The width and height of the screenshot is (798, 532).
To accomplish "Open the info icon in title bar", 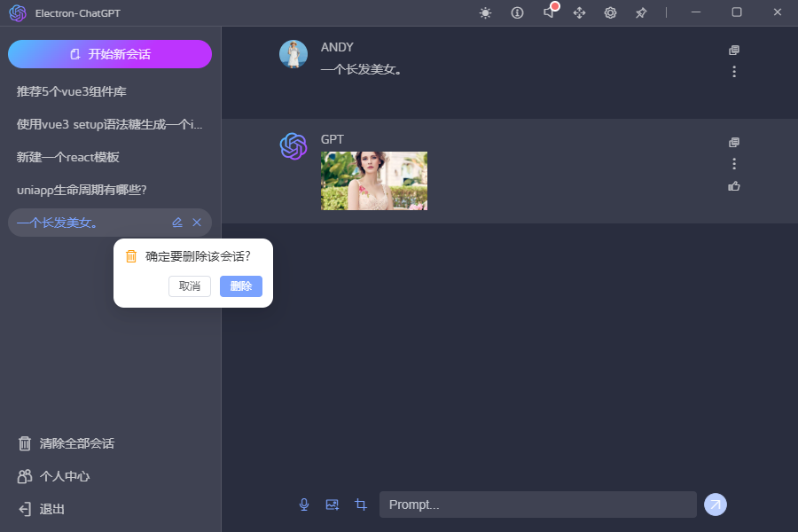I will (517, 12).
